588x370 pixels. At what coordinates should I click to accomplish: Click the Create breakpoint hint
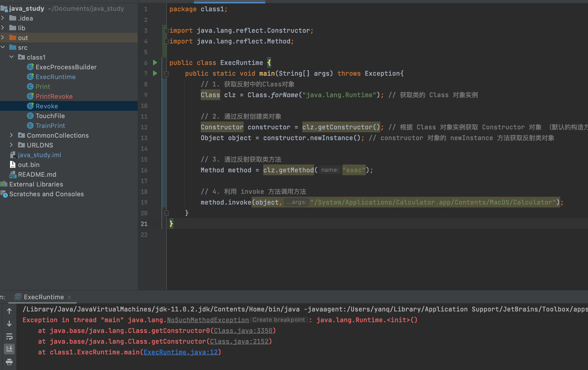[278, 320]
